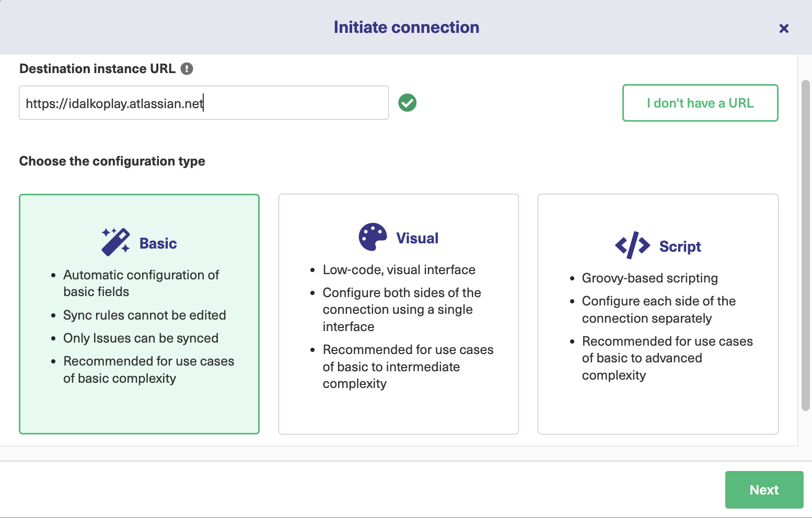The height and width of the screenshot is (518, 812).
Task: Click the green URL validation checkmark
Action: click(408, 103)
